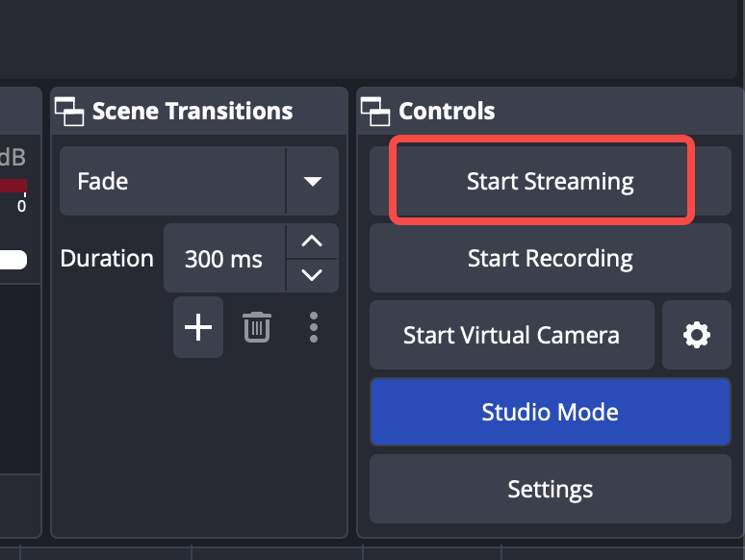Click the red audio meter bar
The image size is (745, 560).
(13, 186)
